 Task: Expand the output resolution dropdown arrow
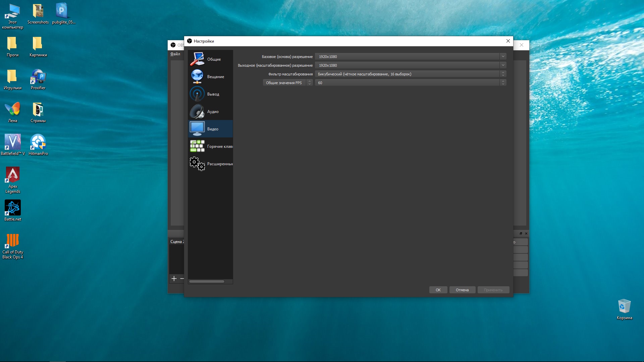[503, 65]
